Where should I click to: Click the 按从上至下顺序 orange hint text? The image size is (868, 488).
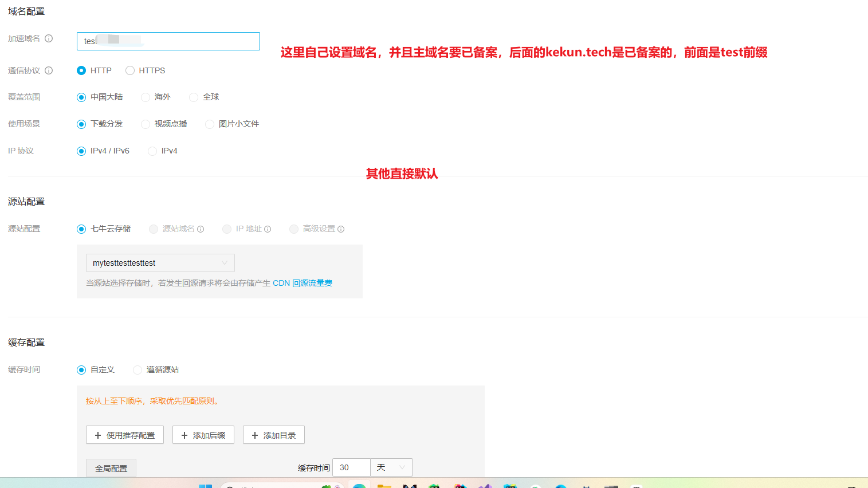click(152, 401)
